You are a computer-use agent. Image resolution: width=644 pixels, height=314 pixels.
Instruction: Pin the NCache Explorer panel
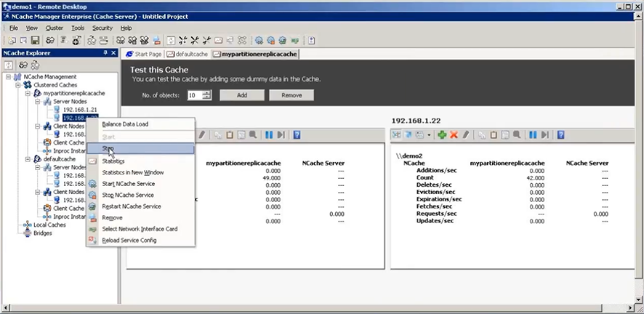coord(105,53)
